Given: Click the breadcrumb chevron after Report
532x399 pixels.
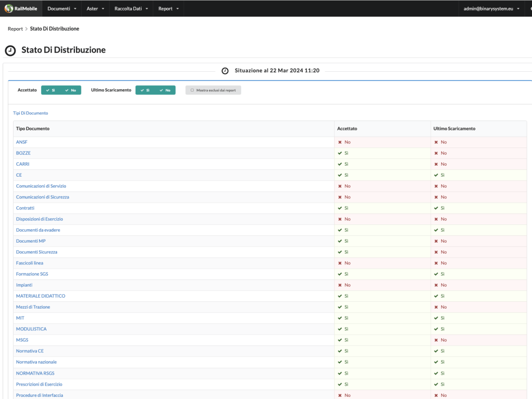Looking at the screenshot, I should pyautogui.click(x=26, y=29).
